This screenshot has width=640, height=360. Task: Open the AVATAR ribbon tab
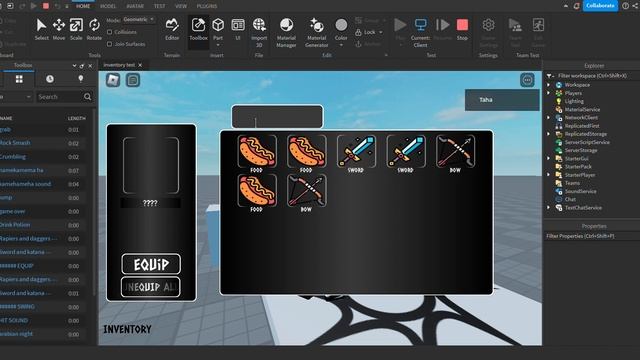tap(135, 6)
